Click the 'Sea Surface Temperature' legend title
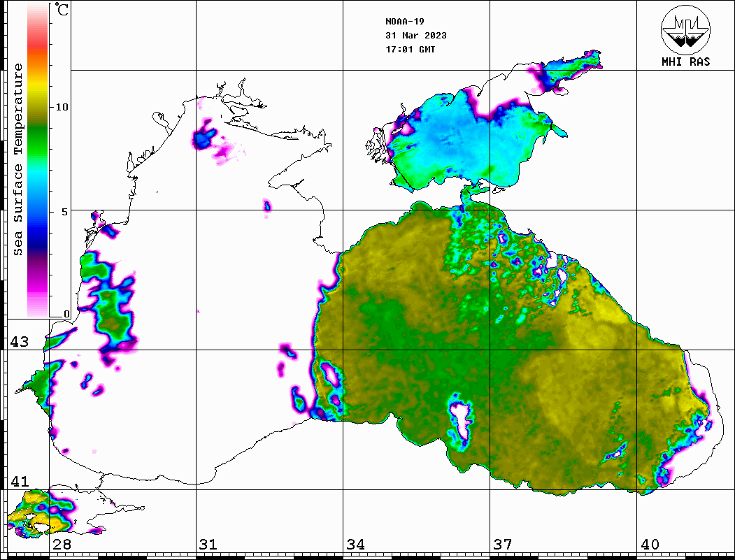 (17, 159)
